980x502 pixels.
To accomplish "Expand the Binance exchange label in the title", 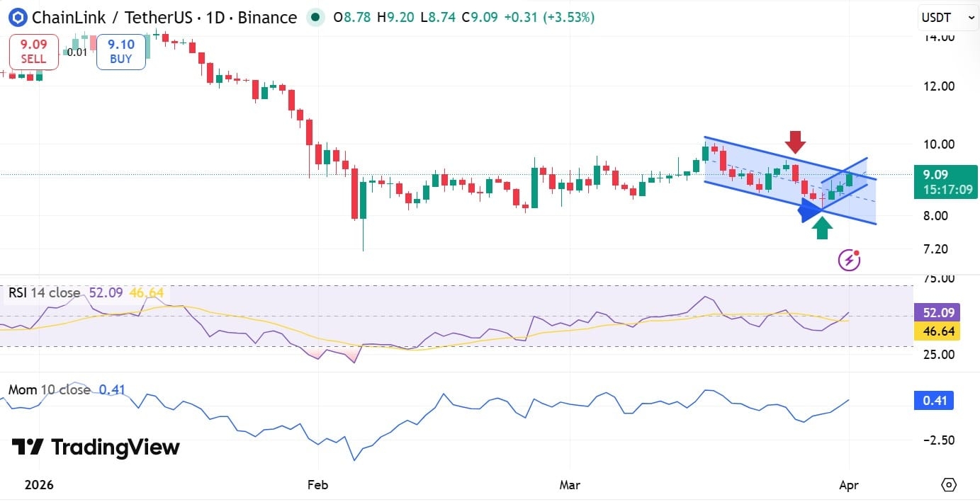I will click(269, 17).
